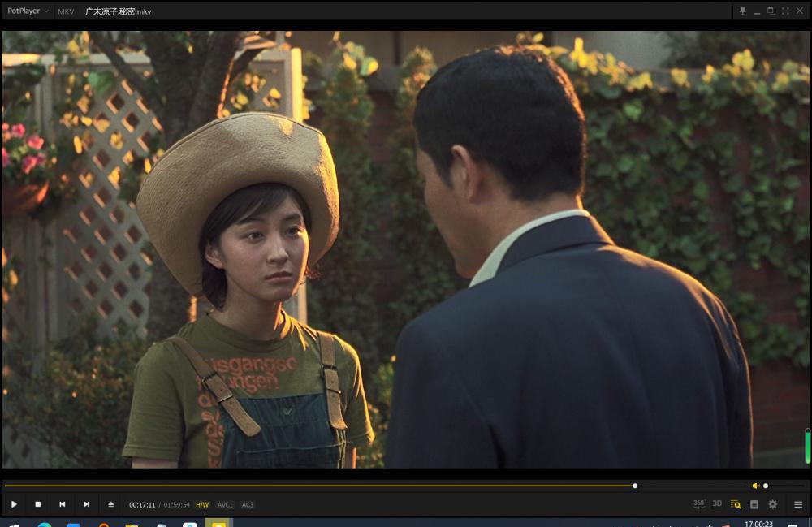
Task: Open the subtitle search tool
Action: click(736, 504)
